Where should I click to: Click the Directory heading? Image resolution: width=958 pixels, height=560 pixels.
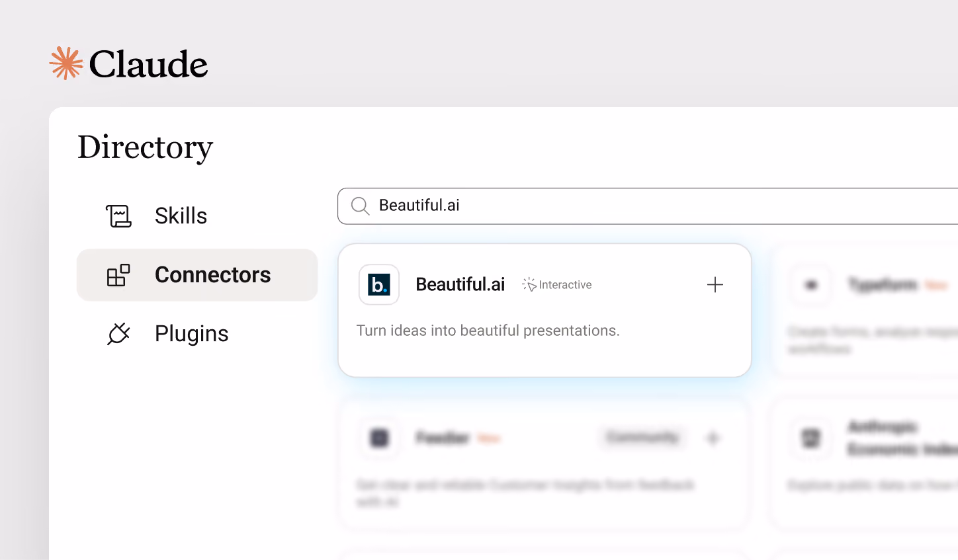(x=145, y=147)
